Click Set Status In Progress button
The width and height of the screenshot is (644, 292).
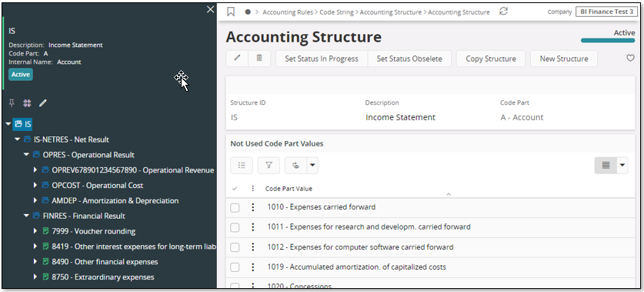(322, 59)
